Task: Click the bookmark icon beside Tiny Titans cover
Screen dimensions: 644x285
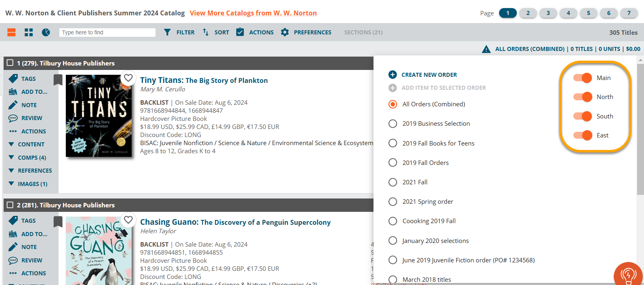Action: (x=58, y=80)
